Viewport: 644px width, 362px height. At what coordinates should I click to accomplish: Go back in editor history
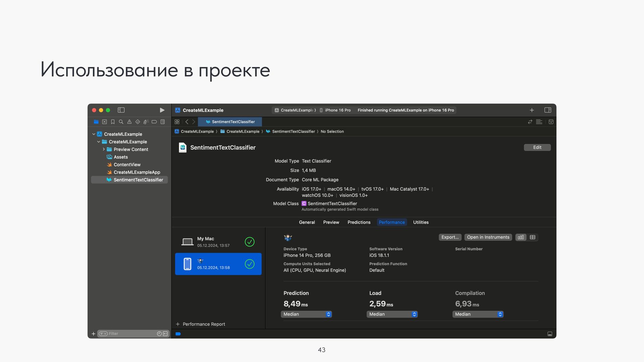(x=187, y=122)
